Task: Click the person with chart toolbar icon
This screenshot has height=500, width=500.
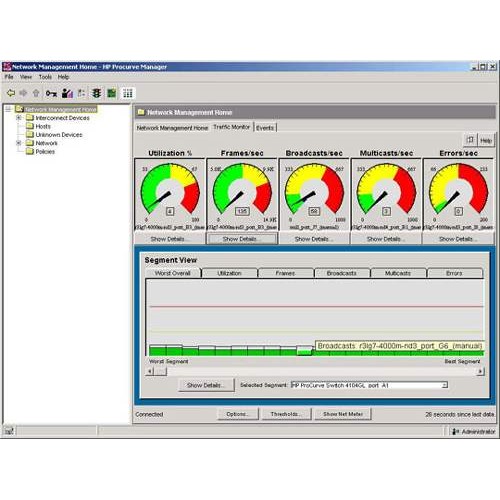Action: (x=67, y=93)
